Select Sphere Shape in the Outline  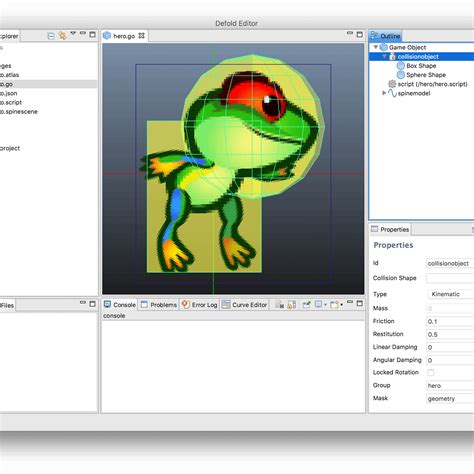tap(426, 75)
